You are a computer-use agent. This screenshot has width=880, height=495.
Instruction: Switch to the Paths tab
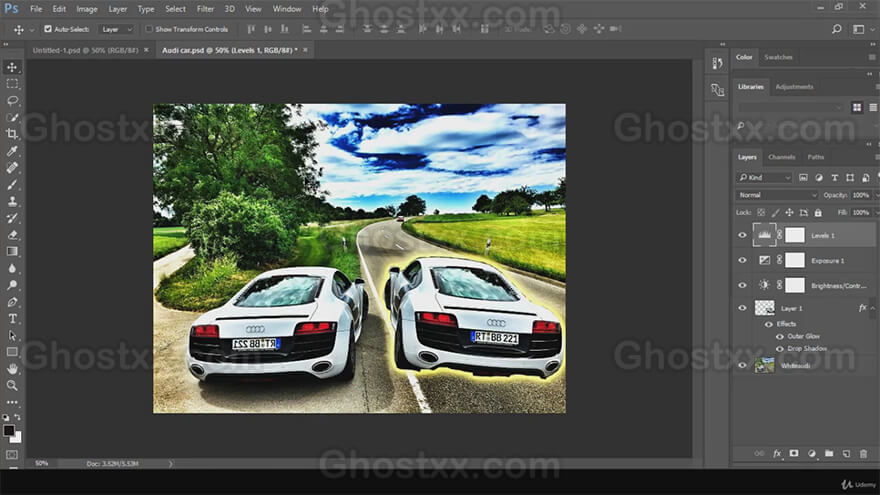pyautogui.click(x=816, y=157)
